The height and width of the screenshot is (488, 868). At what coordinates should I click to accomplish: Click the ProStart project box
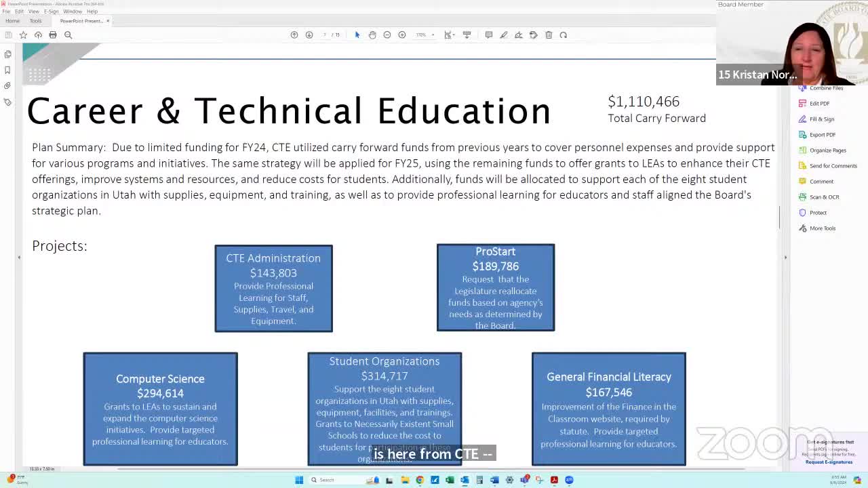click(x=496, y=287)
